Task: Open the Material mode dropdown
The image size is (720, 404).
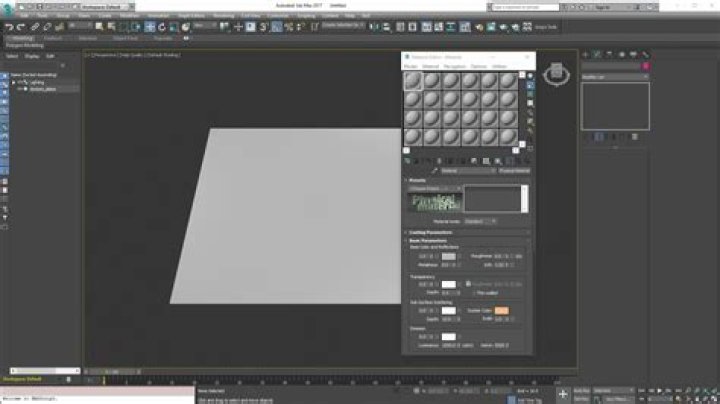Action: coord(480,221)
